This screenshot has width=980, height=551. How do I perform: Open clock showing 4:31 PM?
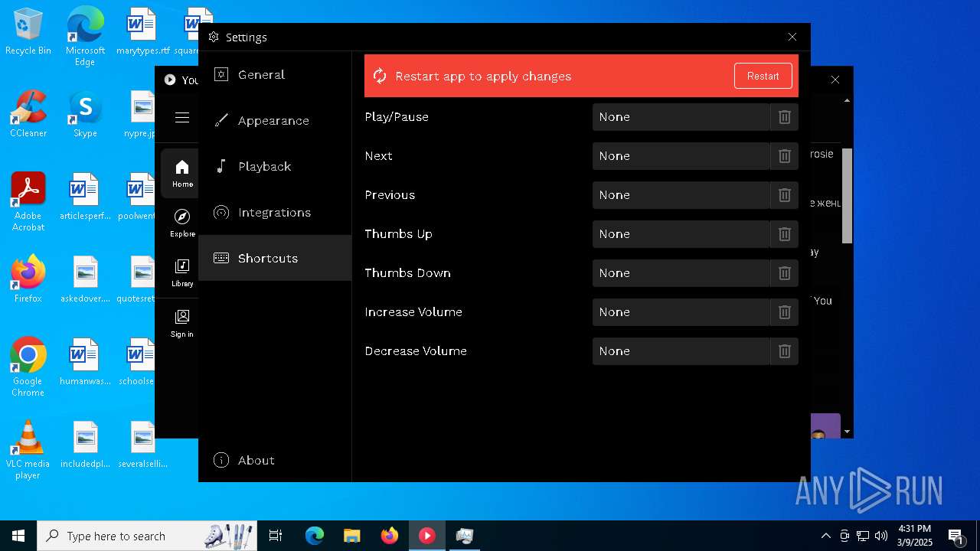point(914,536)
